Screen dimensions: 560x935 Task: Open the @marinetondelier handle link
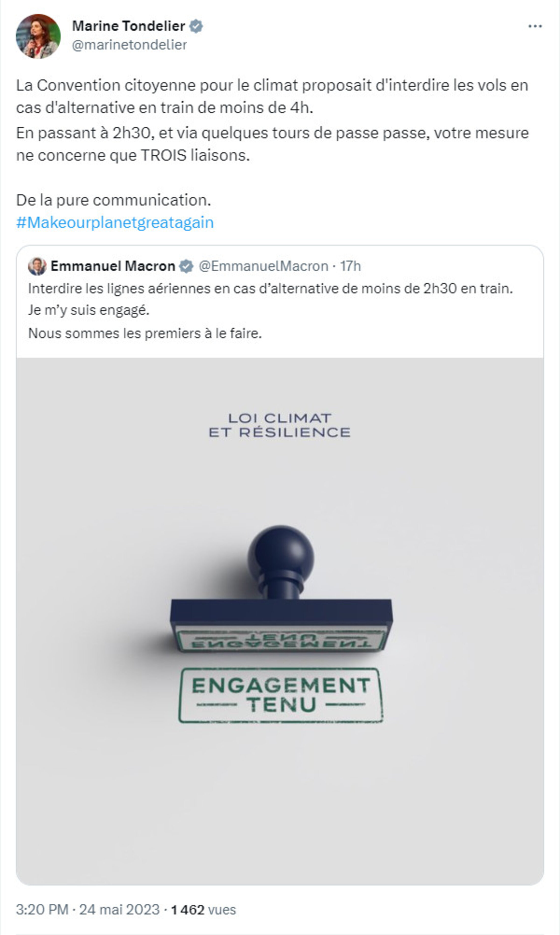coord(129,45)
